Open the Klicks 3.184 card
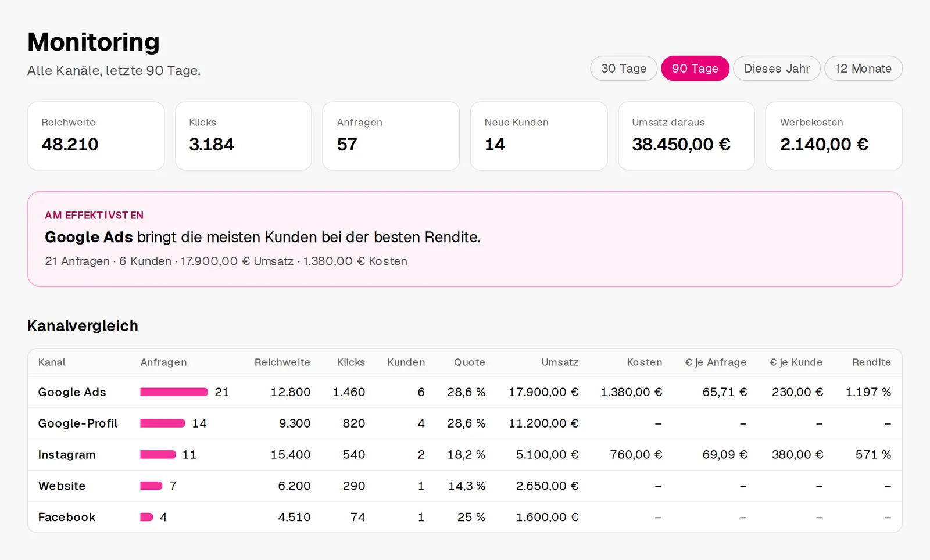This screenshot has width=930, height=560. 244,136
